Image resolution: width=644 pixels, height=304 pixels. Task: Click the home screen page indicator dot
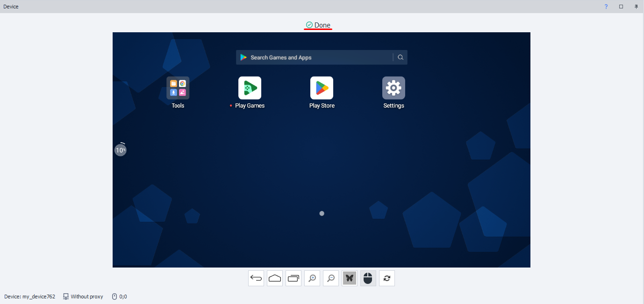point(322,213)
